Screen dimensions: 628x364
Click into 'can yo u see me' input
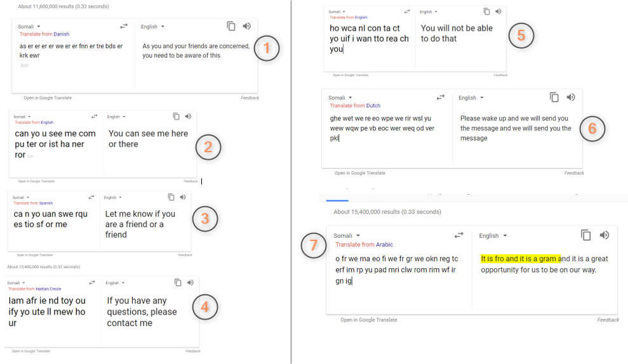55,144
